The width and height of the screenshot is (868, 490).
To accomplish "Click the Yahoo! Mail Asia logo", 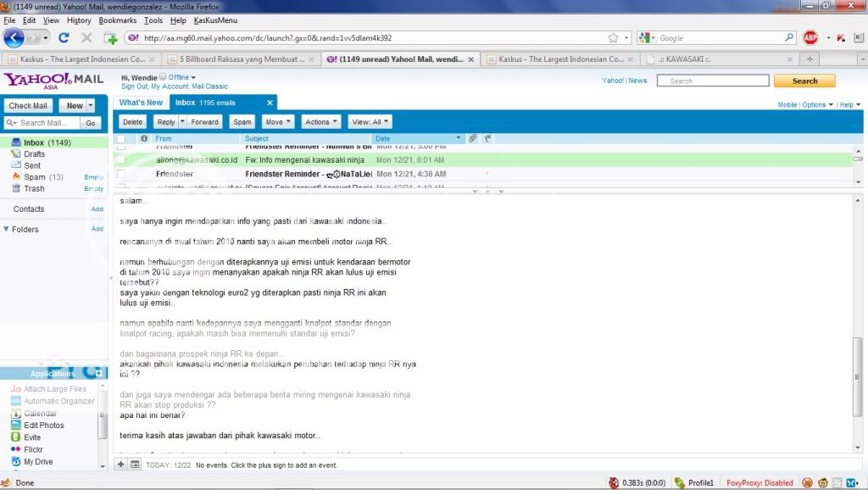I will click(53, 81).
